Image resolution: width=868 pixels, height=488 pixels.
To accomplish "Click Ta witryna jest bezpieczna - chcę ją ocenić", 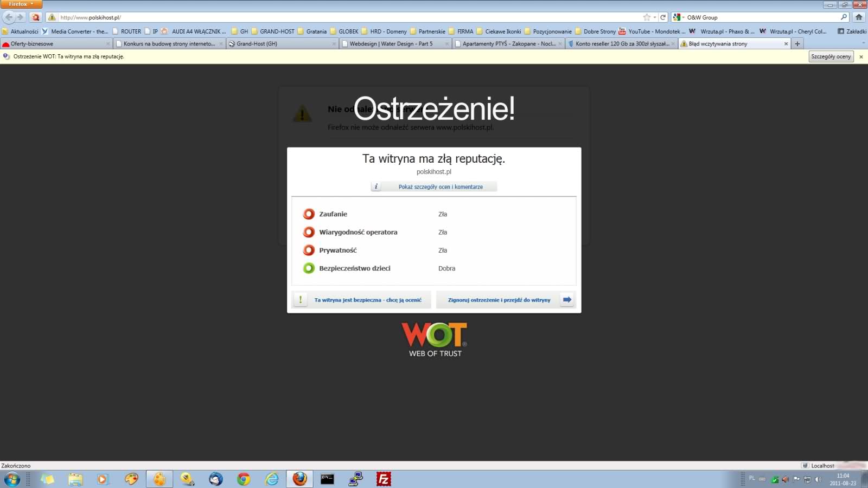I will [x=361, y=300].
